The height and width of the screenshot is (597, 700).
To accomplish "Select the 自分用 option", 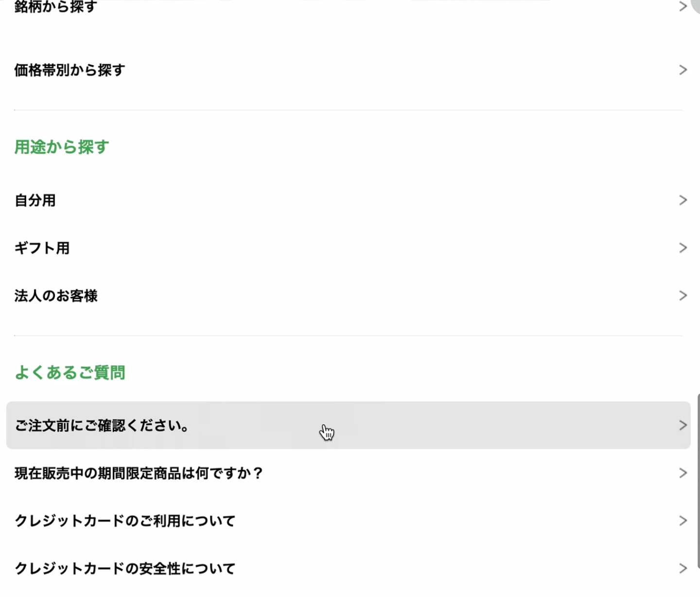I will click(x=35, y=200).
